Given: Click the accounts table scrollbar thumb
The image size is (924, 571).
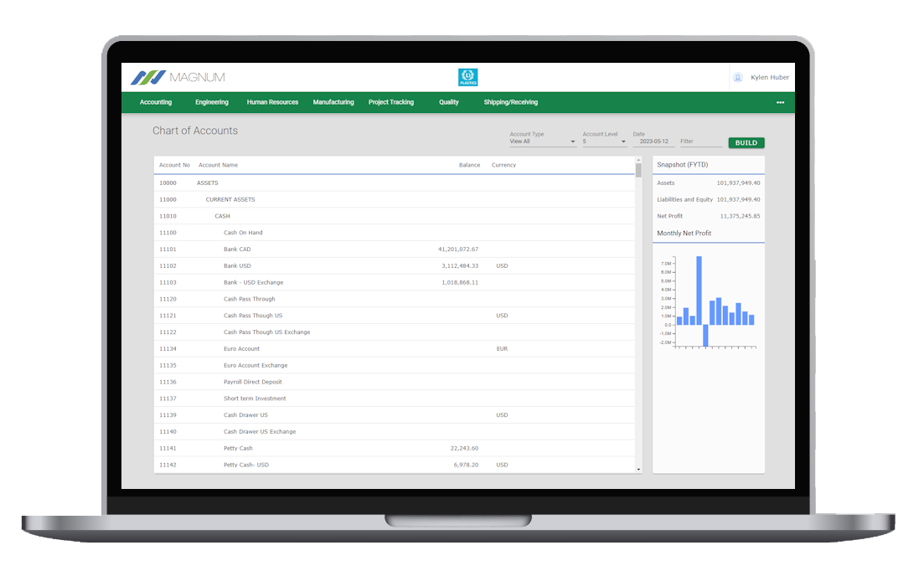Looking at the screenshot, I should pos(638,170).
